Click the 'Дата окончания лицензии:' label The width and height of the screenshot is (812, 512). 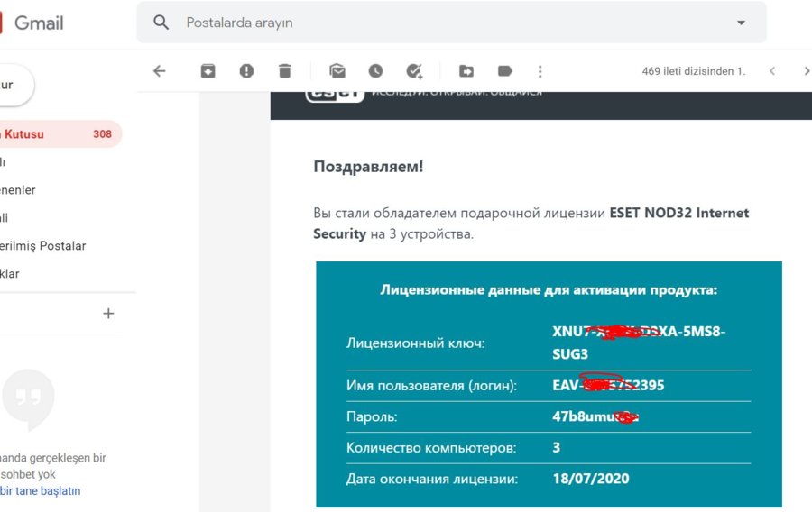432,479
